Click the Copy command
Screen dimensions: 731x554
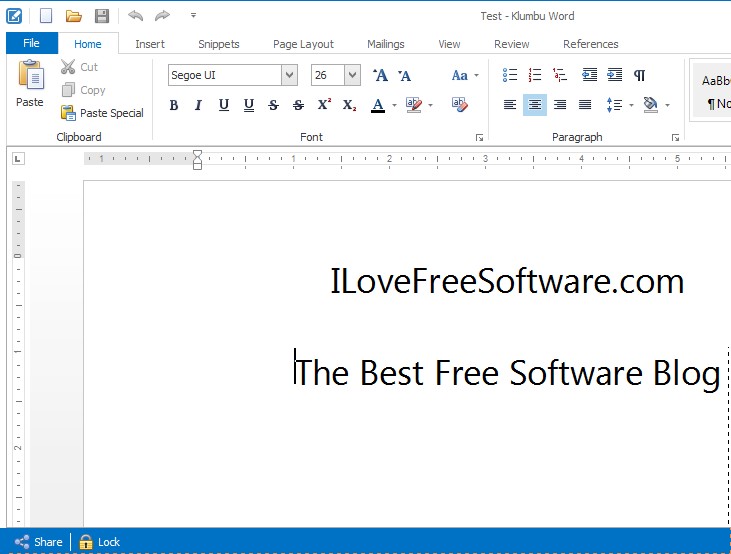point(83,90)
